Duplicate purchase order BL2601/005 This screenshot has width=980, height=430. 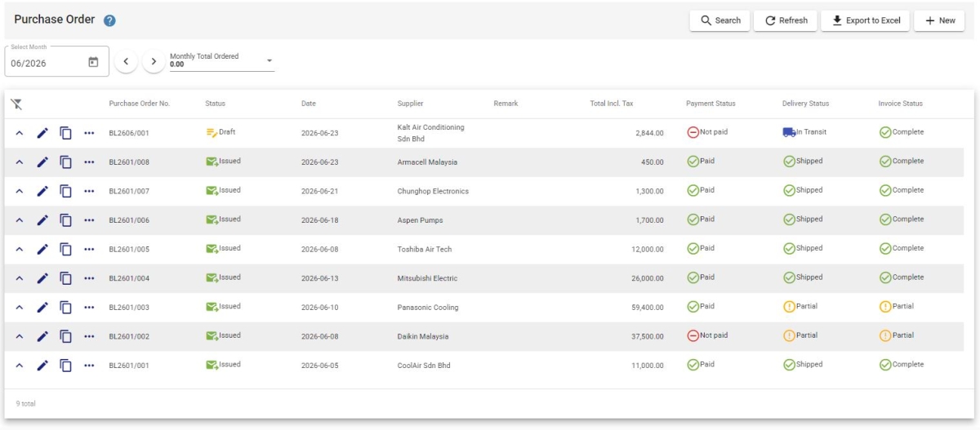pos(66,249)
